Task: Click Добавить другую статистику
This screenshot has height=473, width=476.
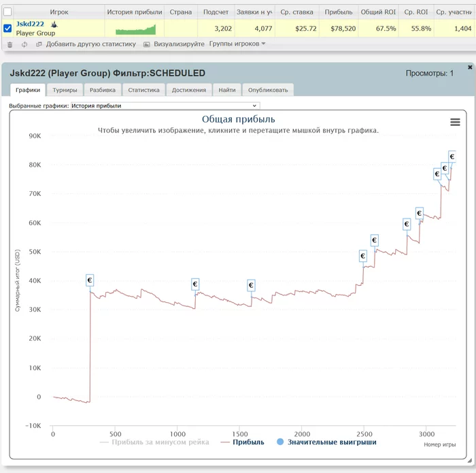Action: click(90, 44)
